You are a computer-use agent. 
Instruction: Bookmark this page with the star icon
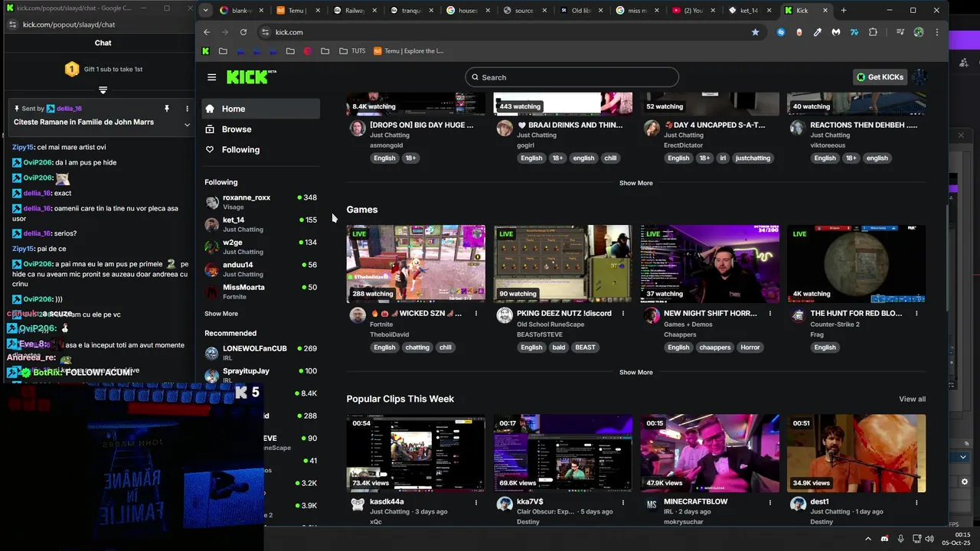click(x=755, y=32)
